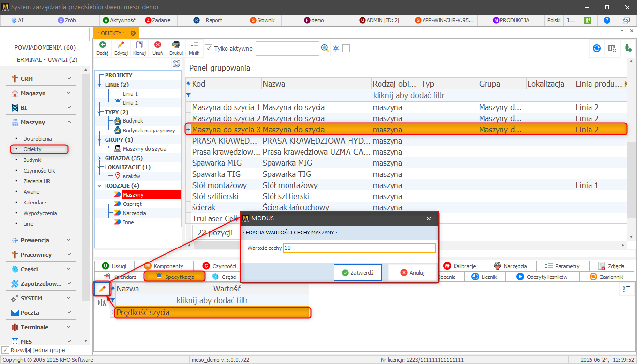Click the Edytuj pencil toolbar icon
637x364 pixels.
(x=121, y=47)
